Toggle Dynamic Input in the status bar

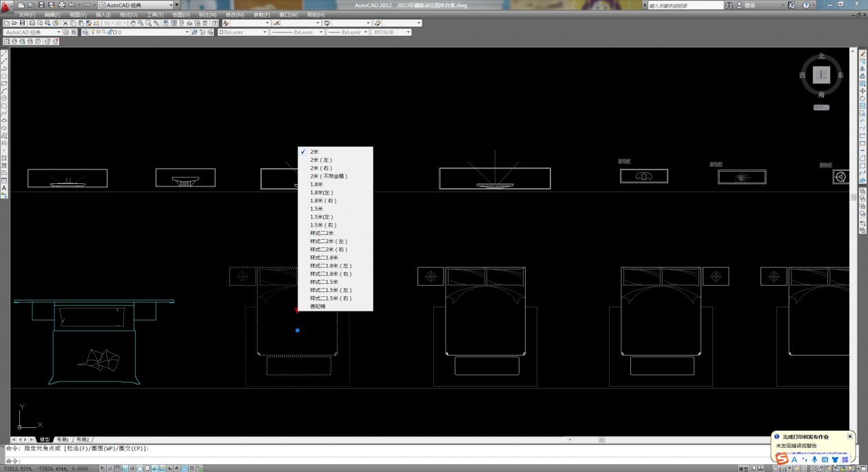click(168, 469)
